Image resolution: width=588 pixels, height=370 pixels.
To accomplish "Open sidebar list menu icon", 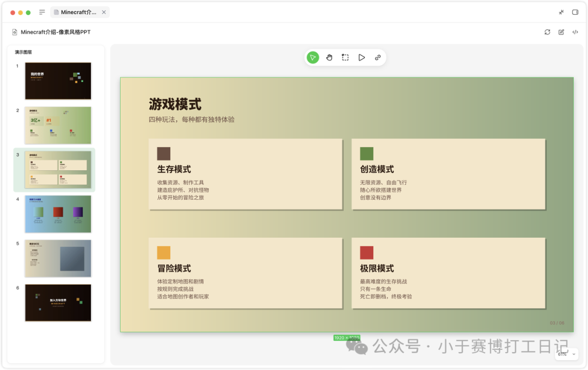I will [x=42, y=13].
